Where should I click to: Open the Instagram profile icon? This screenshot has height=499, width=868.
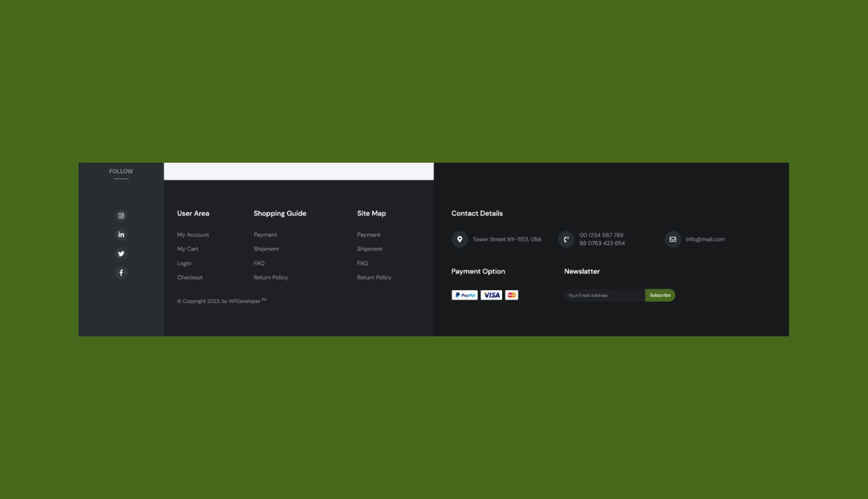pos(121,216)
